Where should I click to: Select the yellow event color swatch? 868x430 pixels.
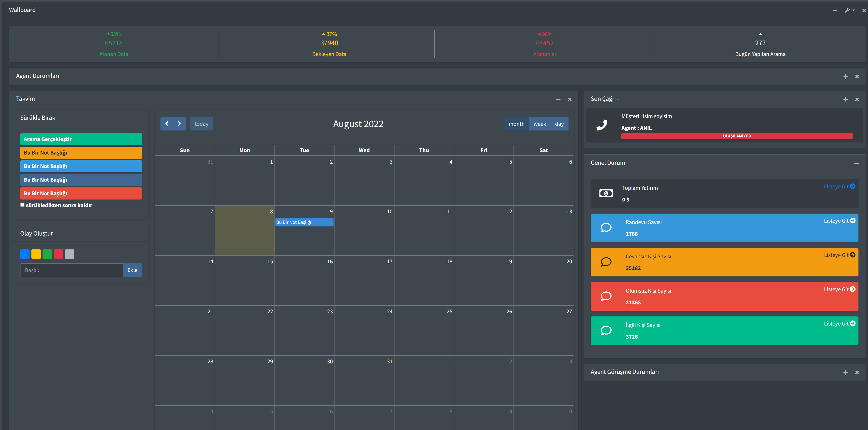pos(36,254)
